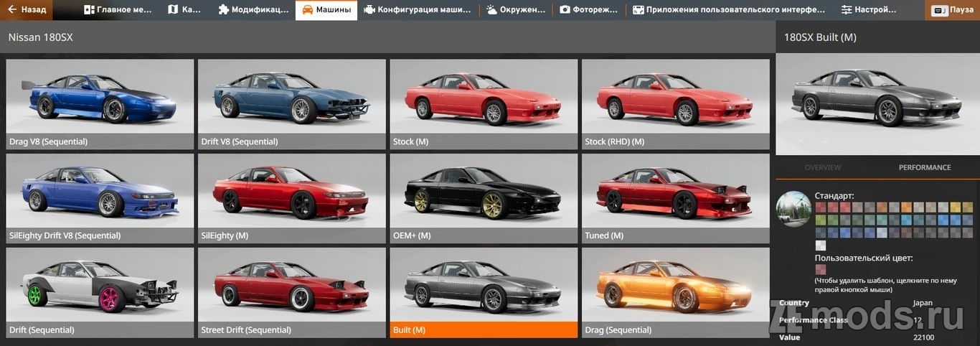Select the orange Drag (Sequential) configuration
The width and height of the screenshot is (980, 346).
[676, 293]
